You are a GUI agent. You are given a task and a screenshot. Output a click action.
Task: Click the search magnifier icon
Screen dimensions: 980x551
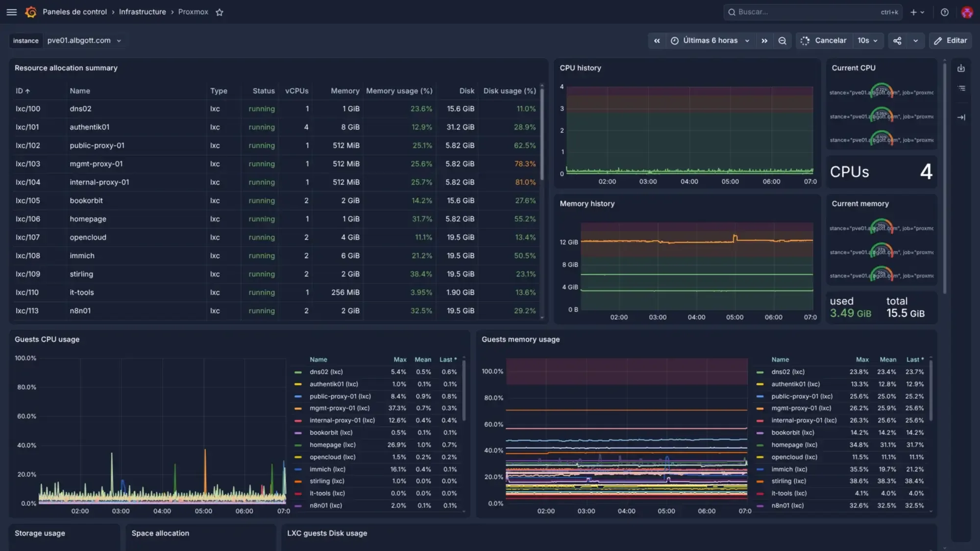coord(732,12)
